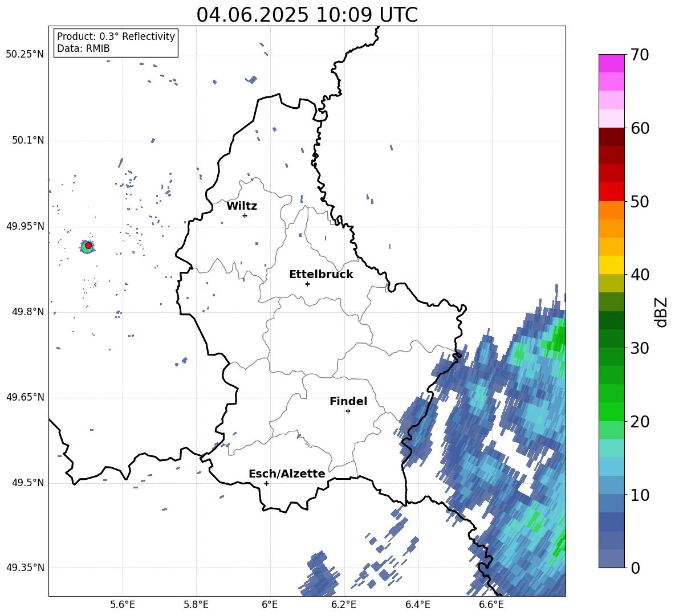Pick the yellow swatch above 40
This screenshot has height=616, width=675.
[612, 265]
